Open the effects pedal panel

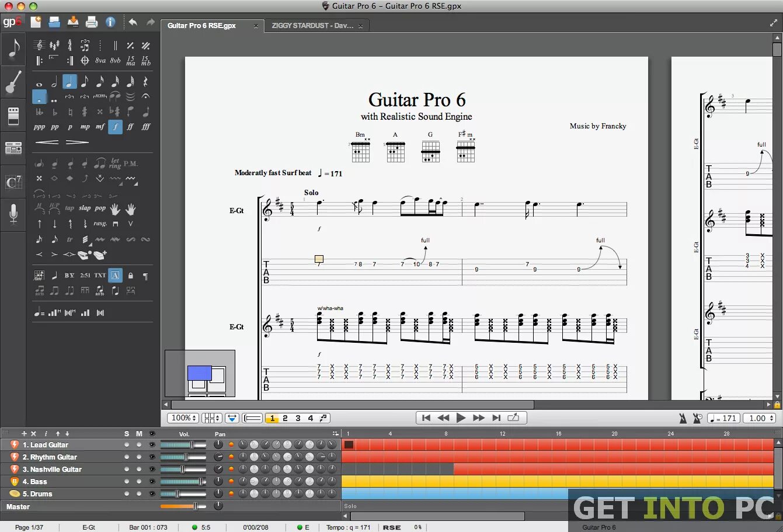tap(13, 116)
